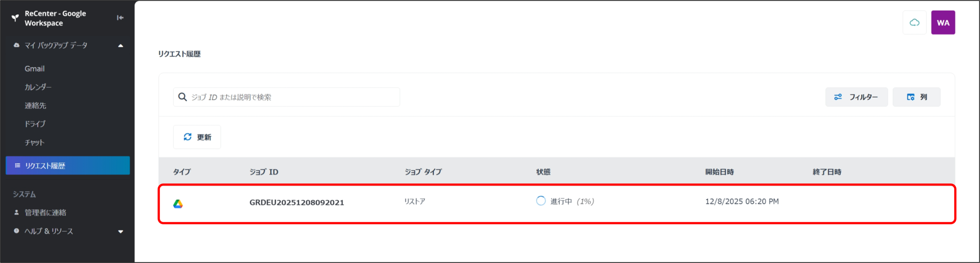This screenshot has height=263, width=980.
Task: Open the WA user avatar menu
Action: tap(942, 23)
